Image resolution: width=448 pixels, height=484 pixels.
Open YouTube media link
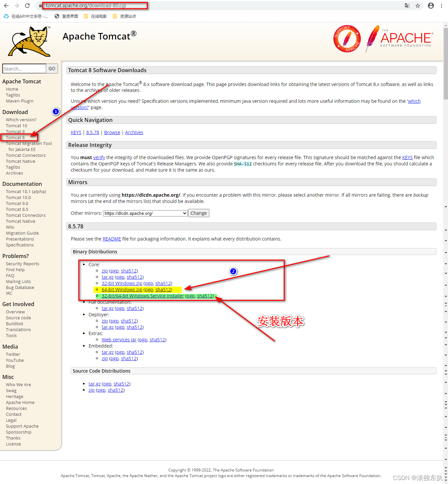click(15, 360)
